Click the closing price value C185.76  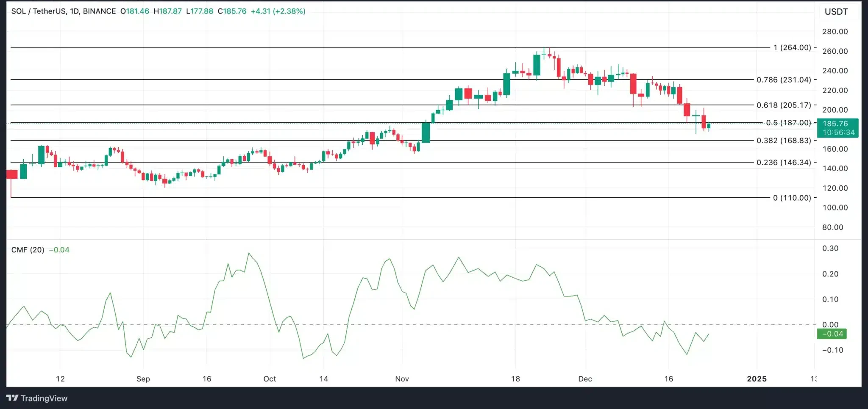pos(232,11)
